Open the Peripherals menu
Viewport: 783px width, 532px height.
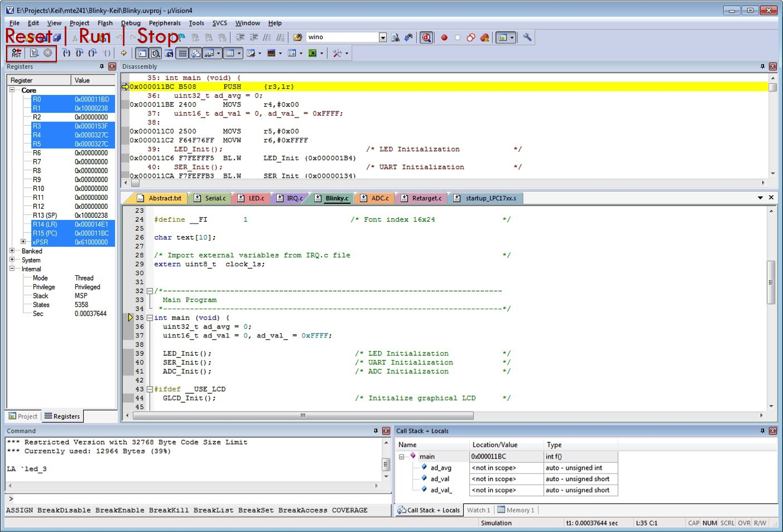click(x=164, y=23)
